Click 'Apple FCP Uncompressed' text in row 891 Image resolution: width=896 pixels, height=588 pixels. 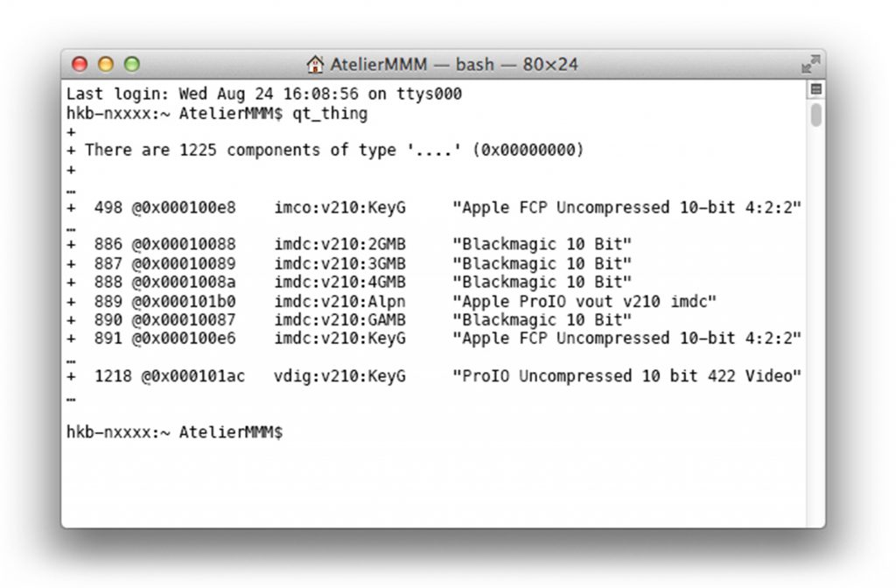point(566,339)
